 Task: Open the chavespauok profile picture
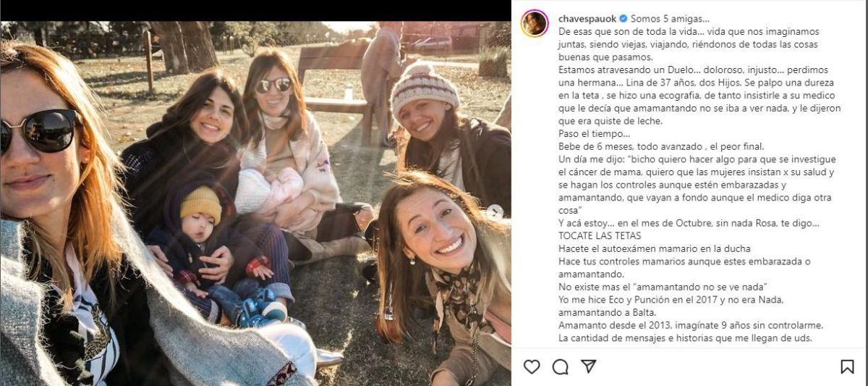coord(535,23)
